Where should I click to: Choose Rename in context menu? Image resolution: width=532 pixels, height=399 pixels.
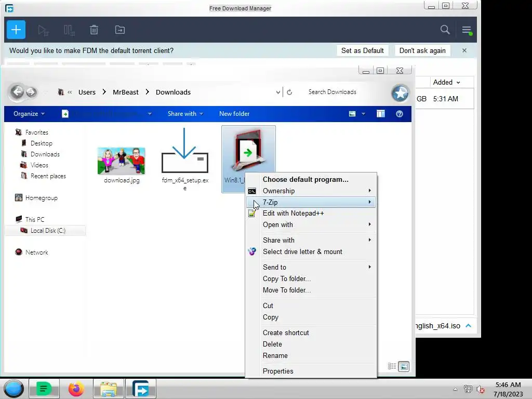click(x=311, y=355)
